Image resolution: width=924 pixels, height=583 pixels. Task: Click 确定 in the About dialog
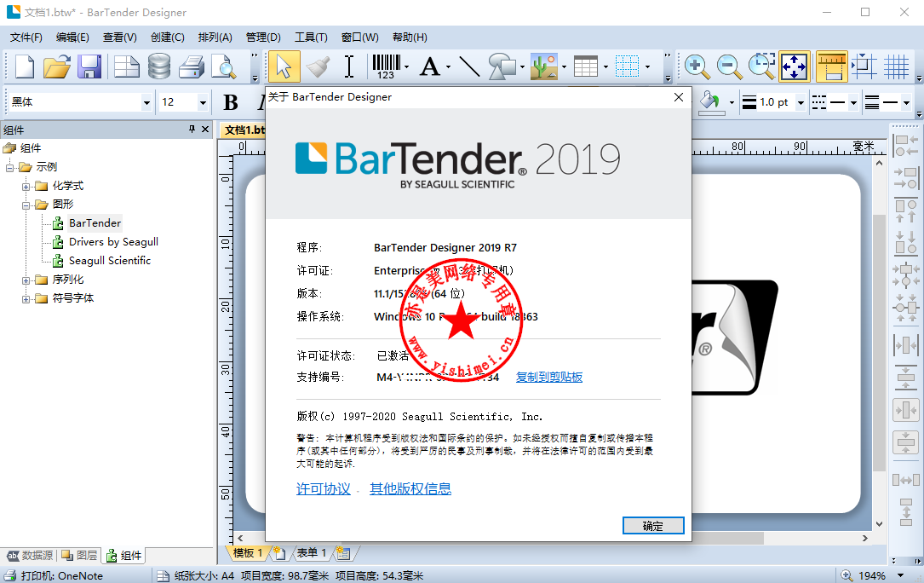[653, 526]
